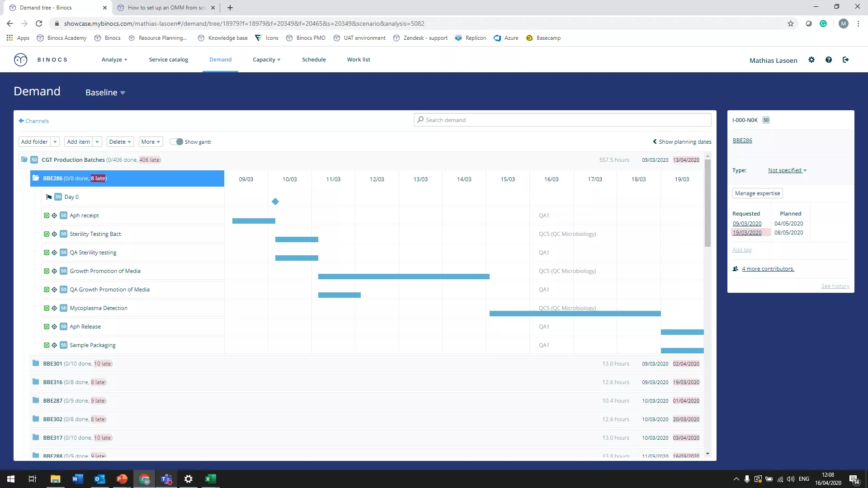Click the demand list vertical scrollbar

pos(708,203)
